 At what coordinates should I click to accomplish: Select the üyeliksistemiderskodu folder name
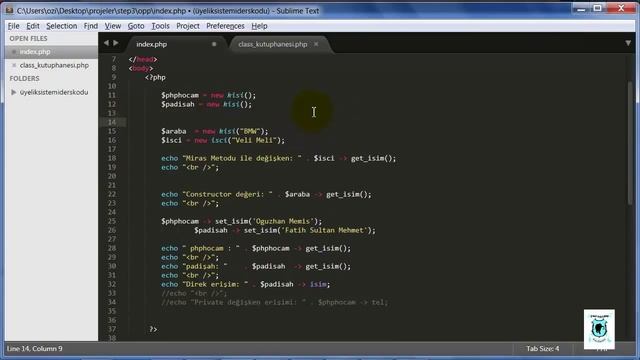(54, 92)
